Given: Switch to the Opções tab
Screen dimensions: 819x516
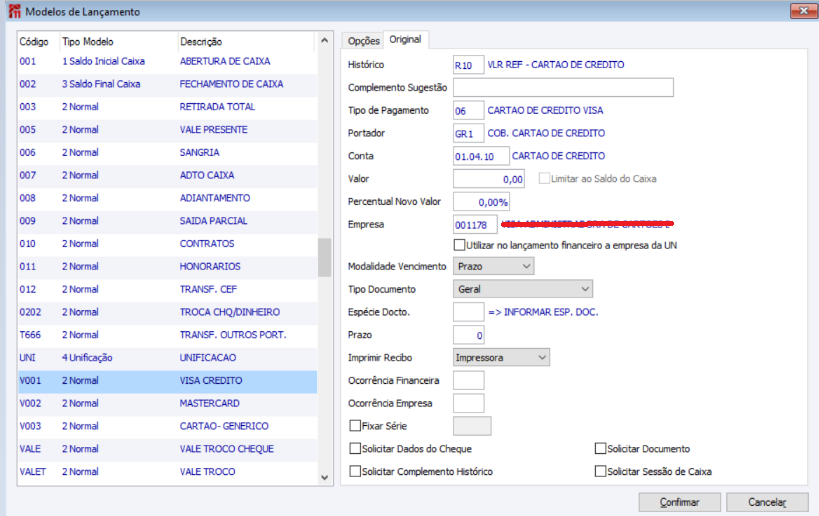Looking at the screenshot, I should pos(364,41).
